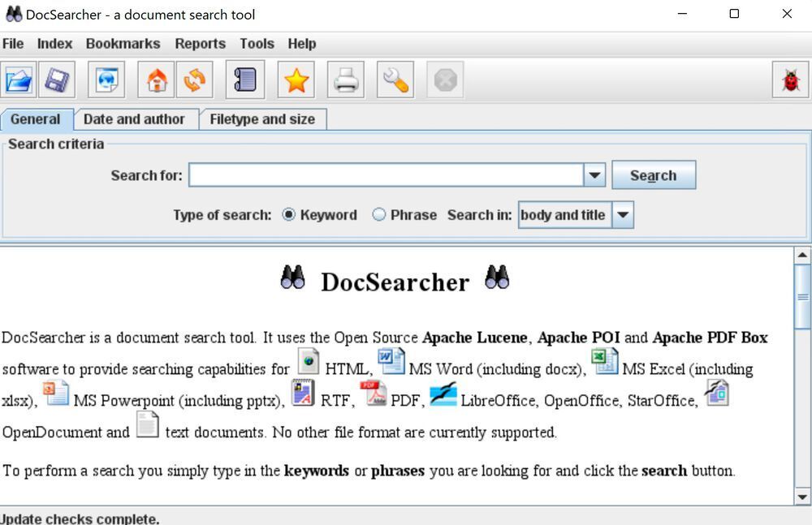812x525 pixels.
Task: Click the Save floppy disk toolbar icon
Action: pos(57,80)
